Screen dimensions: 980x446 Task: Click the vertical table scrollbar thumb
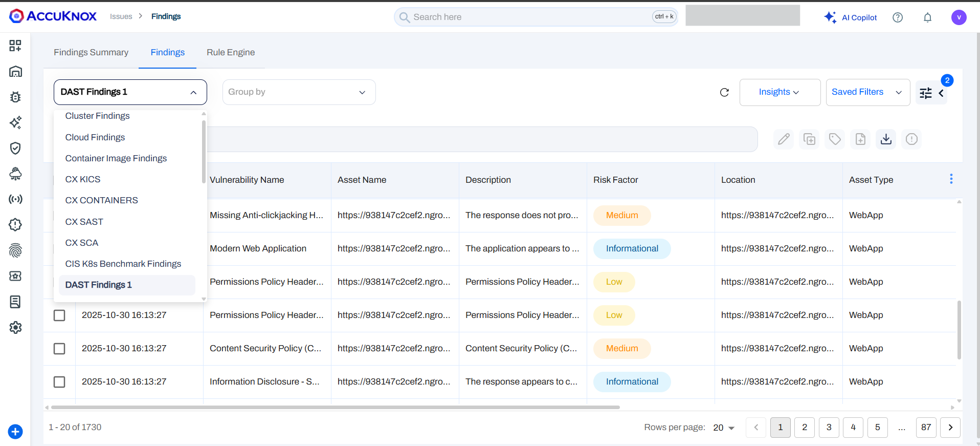[959, 330]
